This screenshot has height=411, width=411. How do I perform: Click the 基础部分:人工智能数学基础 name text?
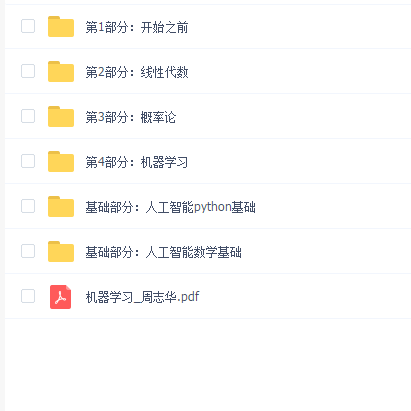(163, 252)
